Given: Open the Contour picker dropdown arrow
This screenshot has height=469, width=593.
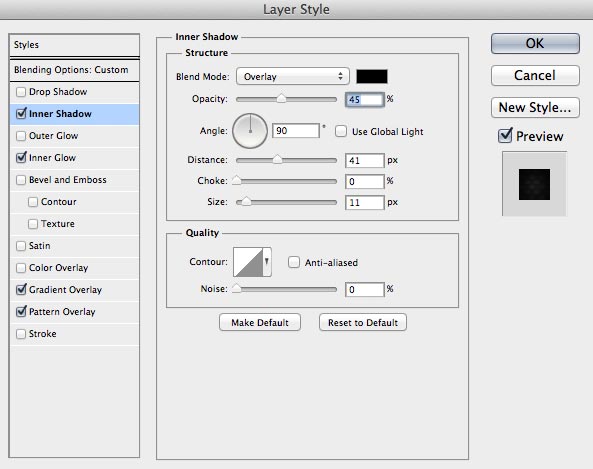Looking at the screenshot, I should [x=267, y=262].
